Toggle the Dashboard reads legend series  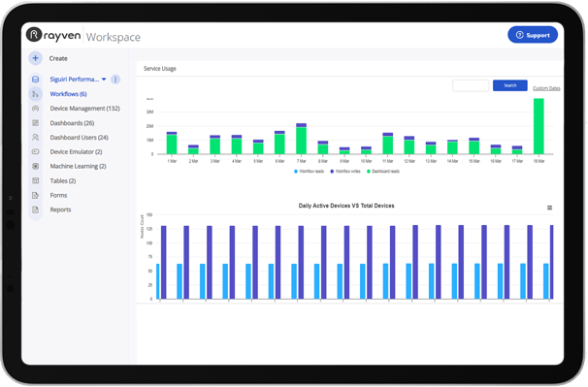pyautogui.click(x=383, y=172)
